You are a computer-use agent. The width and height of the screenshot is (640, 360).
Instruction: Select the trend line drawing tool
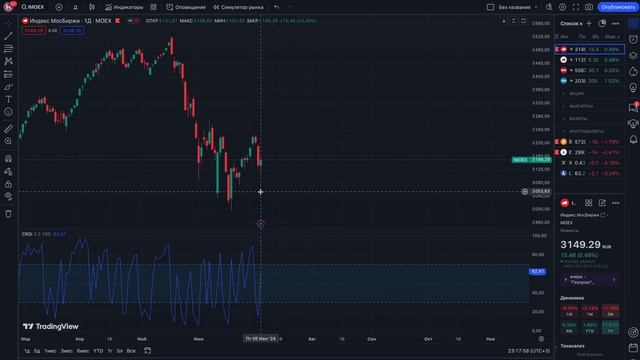click(x=8, y=36)
